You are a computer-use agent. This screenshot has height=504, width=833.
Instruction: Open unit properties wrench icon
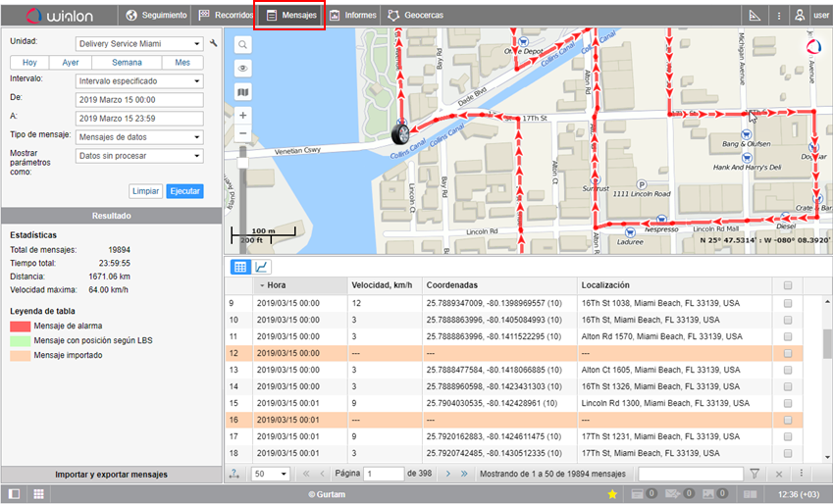pos(213,44)
